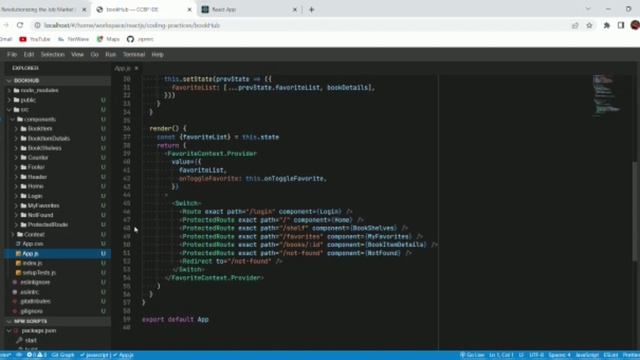The height and width of the screenshot is (360, 640).
Task: Expand the Login folder
Action: coord(57,196)
